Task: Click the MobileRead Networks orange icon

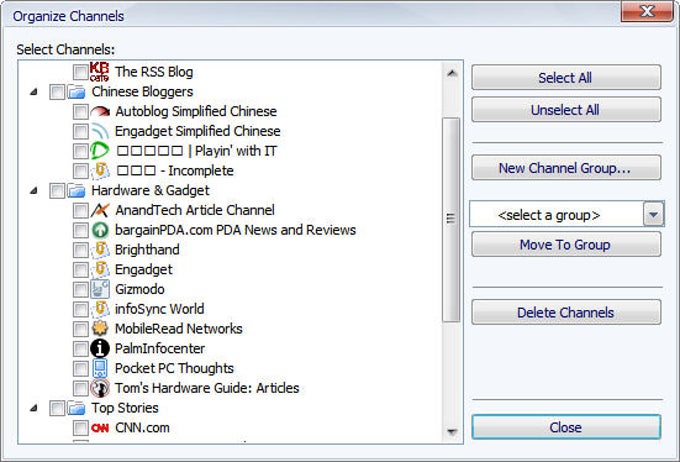Action: [100, 328]
